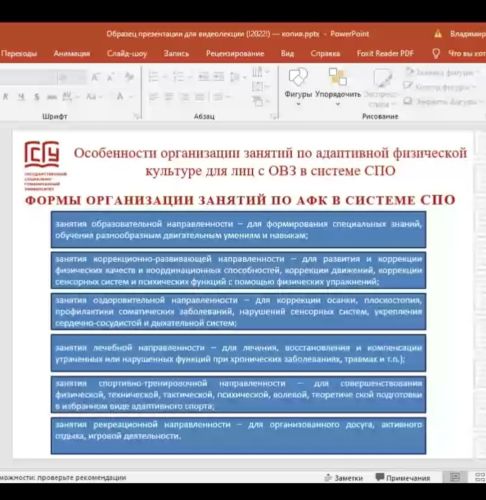Open the Упорядочить arrange menu
The image size is (486, 500).
[338, 87]
